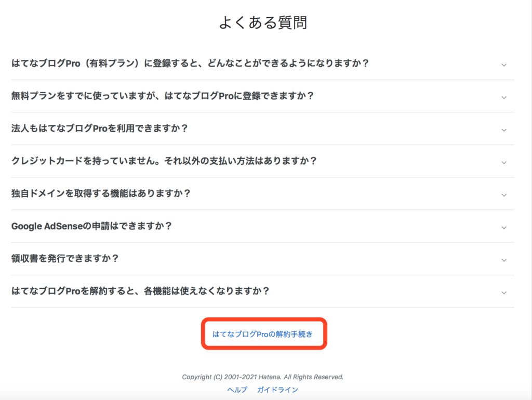Expand chevron next to 独自ドメイン question
This screenshot has height=400, width=532.
point(504,195)
